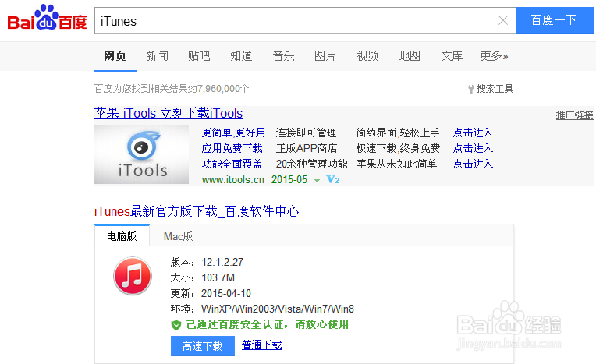The width and height of the screenshot is (596, 364).
Task: Click the Baidu logo
Action: 47,17
